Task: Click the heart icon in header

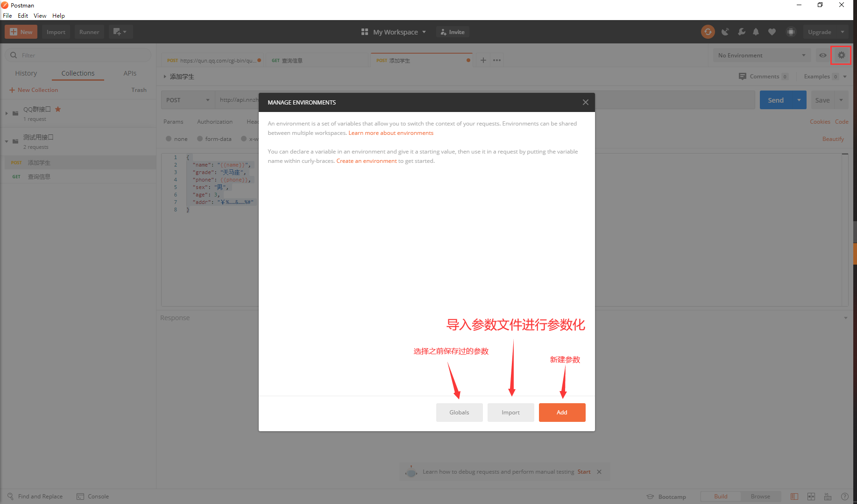Action: (x=772, y=32)
